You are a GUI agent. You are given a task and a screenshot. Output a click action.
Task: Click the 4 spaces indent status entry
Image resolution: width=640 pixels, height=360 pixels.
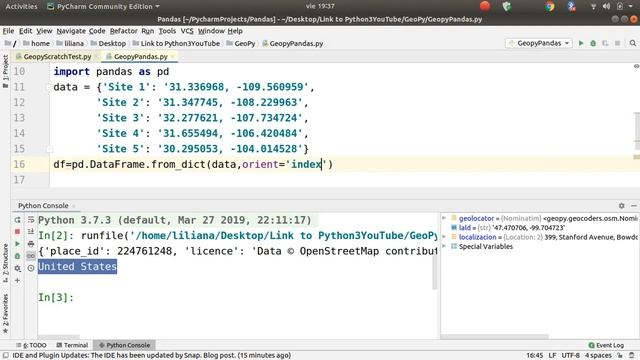[599, 356]
